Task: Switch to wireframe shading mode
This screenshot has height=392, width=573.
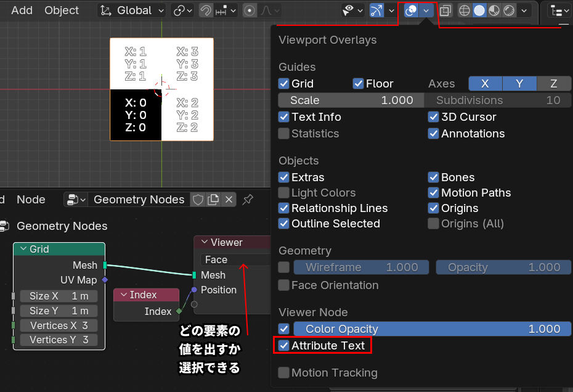Action: point(464,10)
